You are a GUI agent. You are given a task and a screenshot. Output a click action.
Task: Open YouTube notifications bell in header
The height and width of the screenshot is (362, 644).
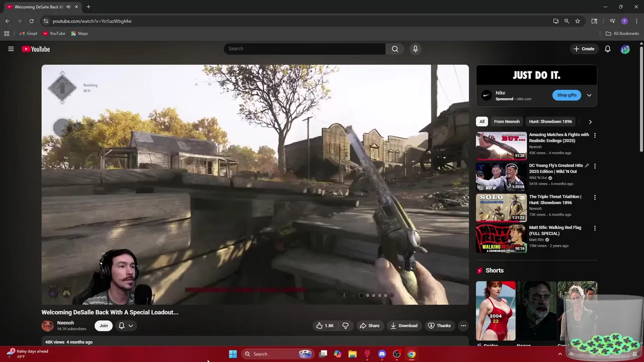point(608,49)
